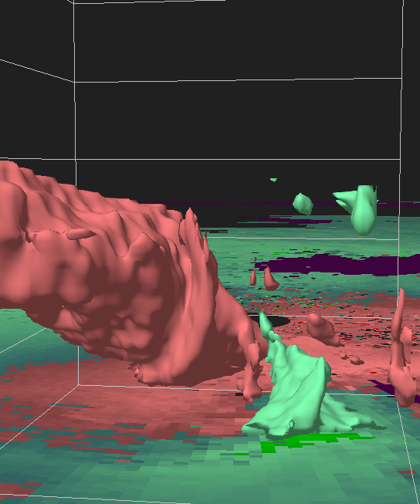
Task: Pick the pointed peak atop the red mass
Action: 190,215
